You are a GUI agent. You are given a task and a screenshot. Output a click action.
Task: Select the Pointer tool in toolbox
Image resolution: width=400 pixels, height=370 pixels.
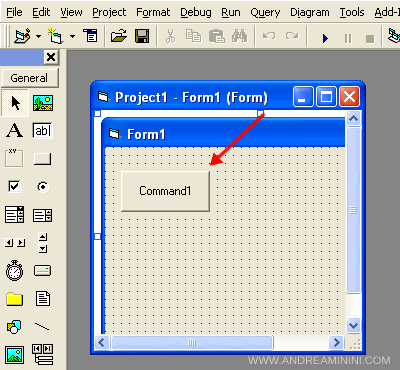[x=15, y=103]
